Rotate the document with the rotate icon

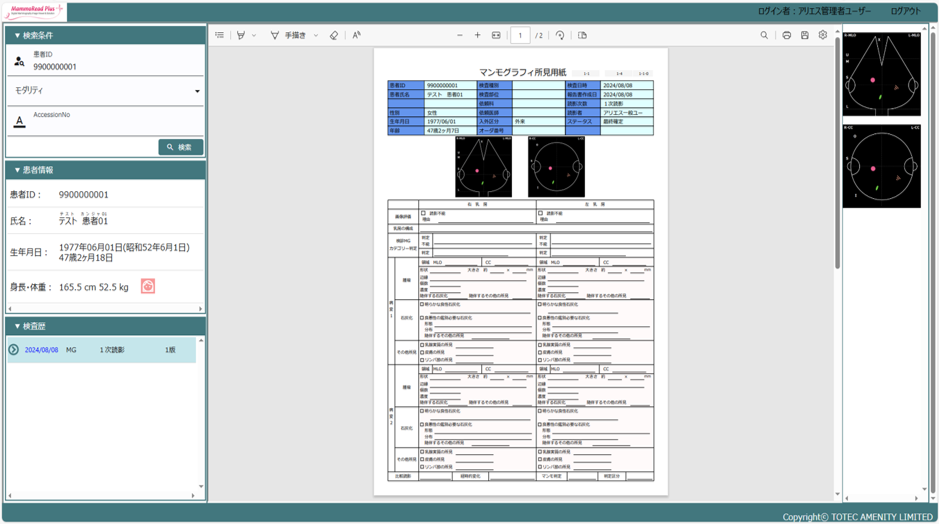[x=560, y=35]
